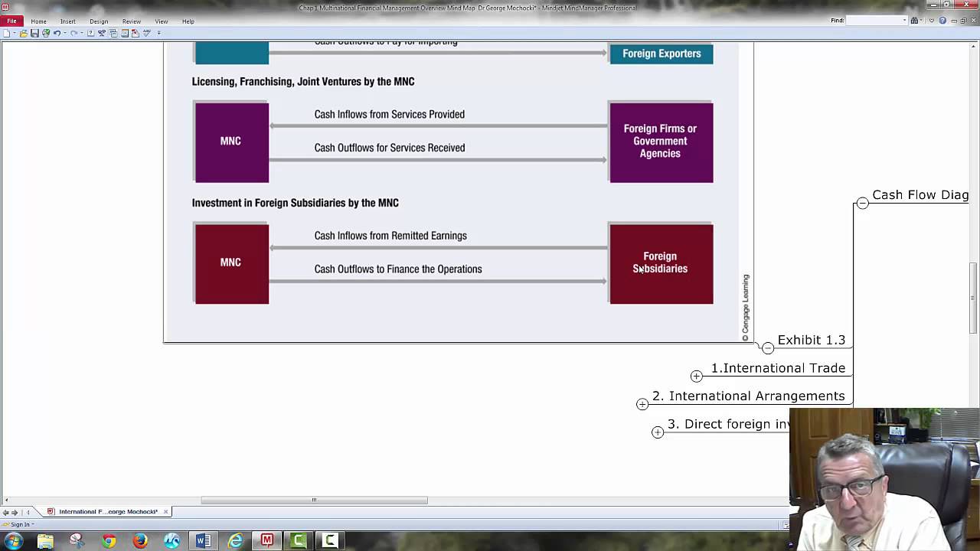Viewport: 980px width, 551px height.
Task: Switch to the Design ribbon tab
Action: click(x=99, y=21)
